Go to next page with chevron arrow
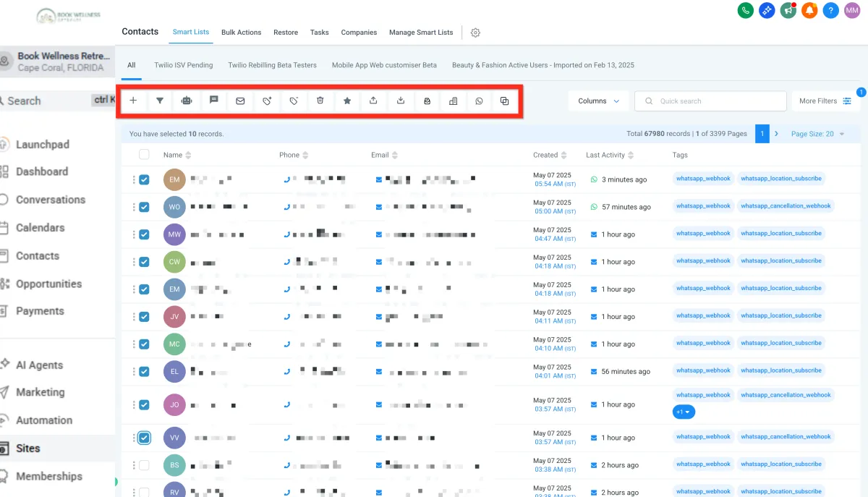 point(777,134)
